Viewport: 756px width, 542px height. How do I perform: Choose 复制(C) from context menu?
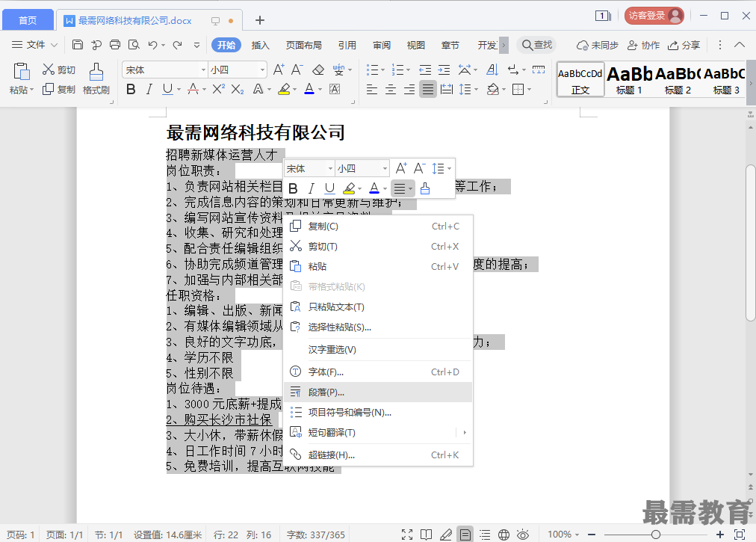point(378,227)
